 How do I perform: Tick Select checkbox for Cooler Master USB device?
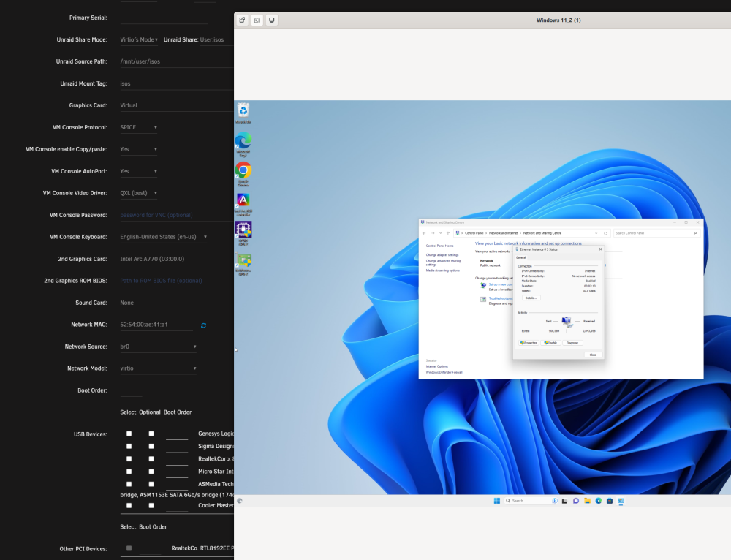tap(129, 505)
